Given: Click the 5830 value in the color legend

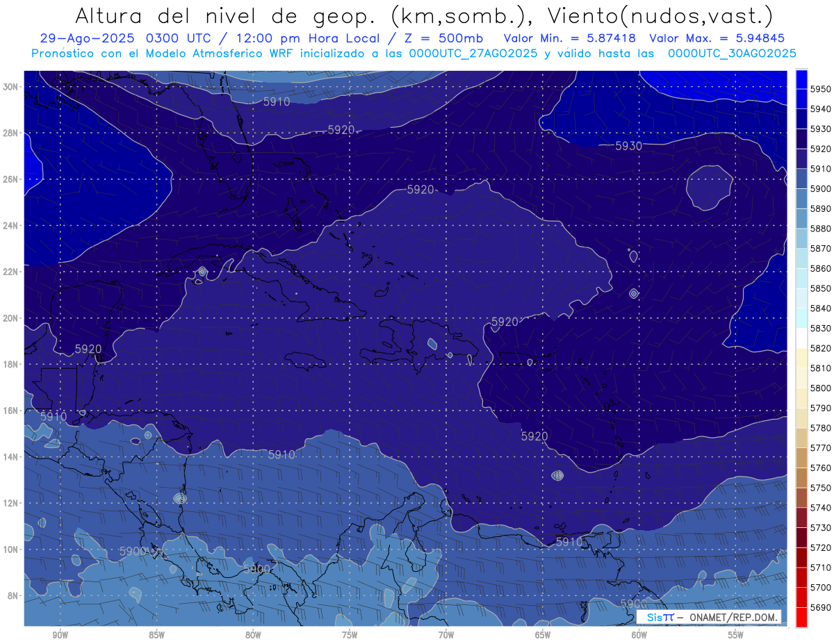Looking at the screenshot, I should point(821,328).
